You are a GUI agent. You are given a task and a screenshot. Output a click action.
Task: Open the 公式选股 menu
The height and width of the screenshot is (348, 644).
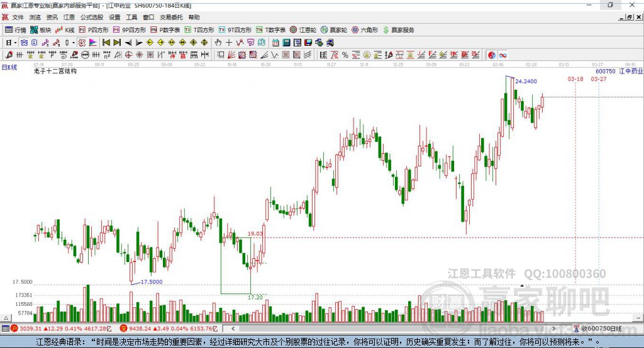92,17
